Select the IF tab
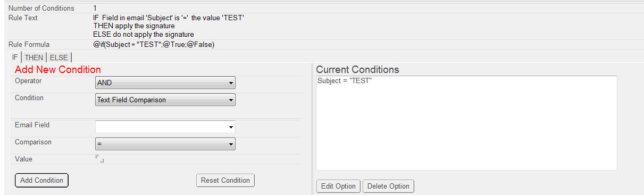This screenshot has height=195, width=644. pyautogui.click(x=15, y=57)
